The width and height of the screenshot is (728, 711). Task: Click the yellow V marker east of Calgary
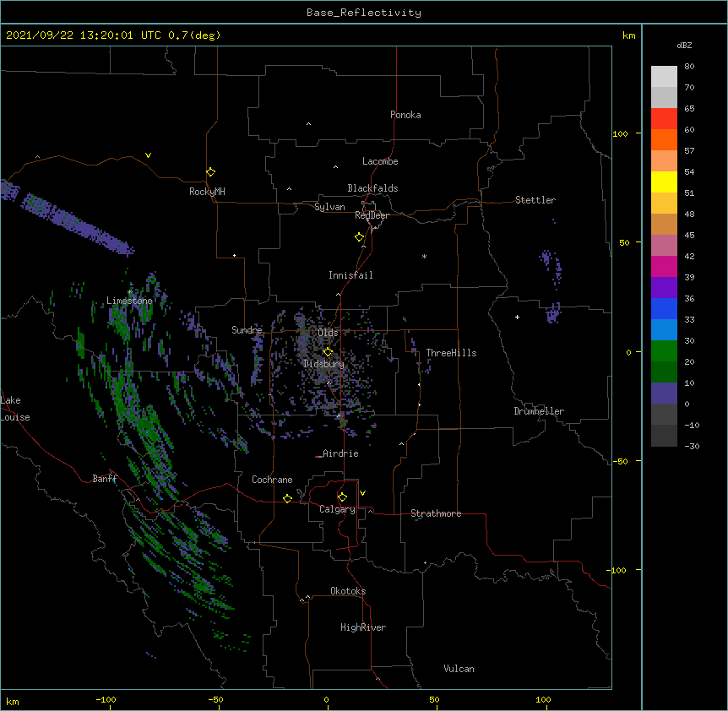point(362,493)
